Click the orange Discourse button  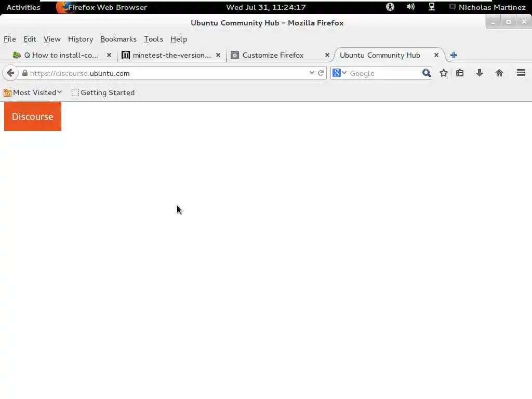(x=33, y=116)
